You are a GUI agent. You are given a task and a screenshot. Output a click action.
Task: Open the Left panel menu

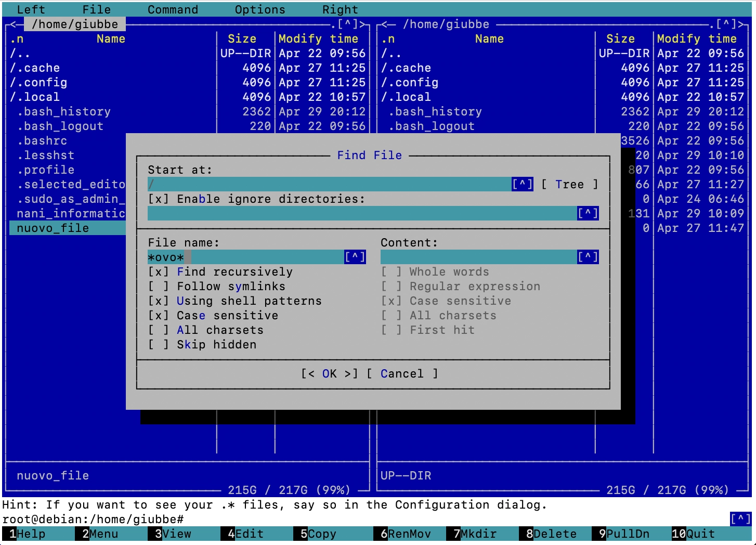tap(31, 9)
